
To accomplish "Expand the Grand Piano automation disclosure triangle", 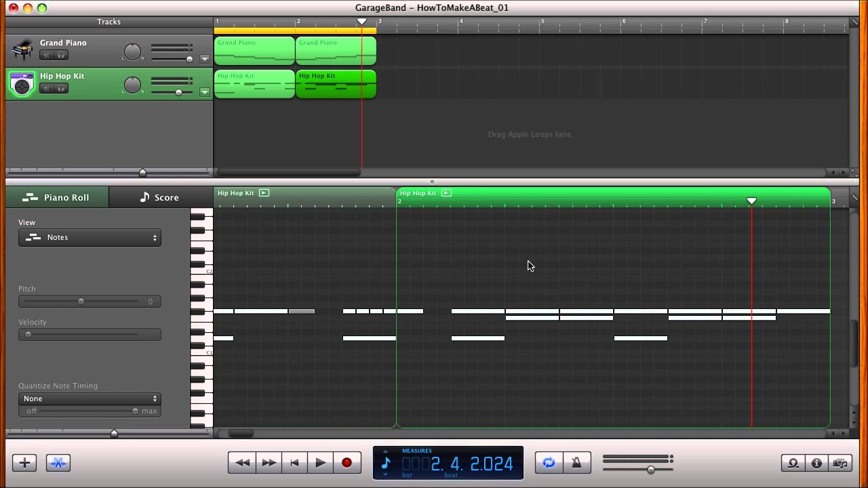I will click(205, 59).
